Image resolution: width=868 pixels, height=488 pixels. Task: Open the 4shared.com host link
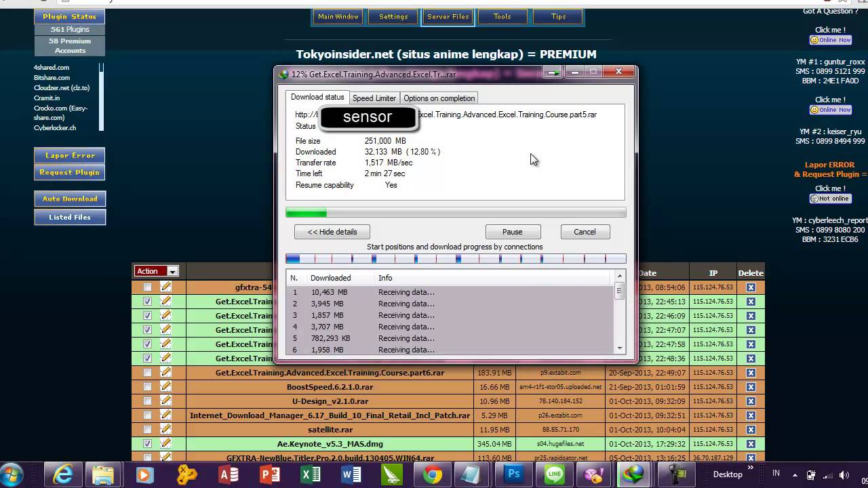(x=52, y=67)
